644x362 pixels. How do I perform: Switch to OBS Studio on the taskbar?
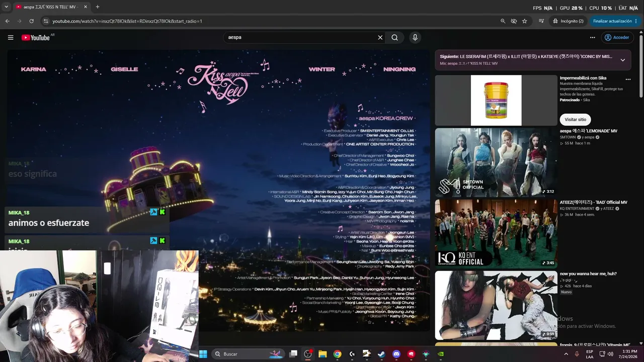(308, 354)
